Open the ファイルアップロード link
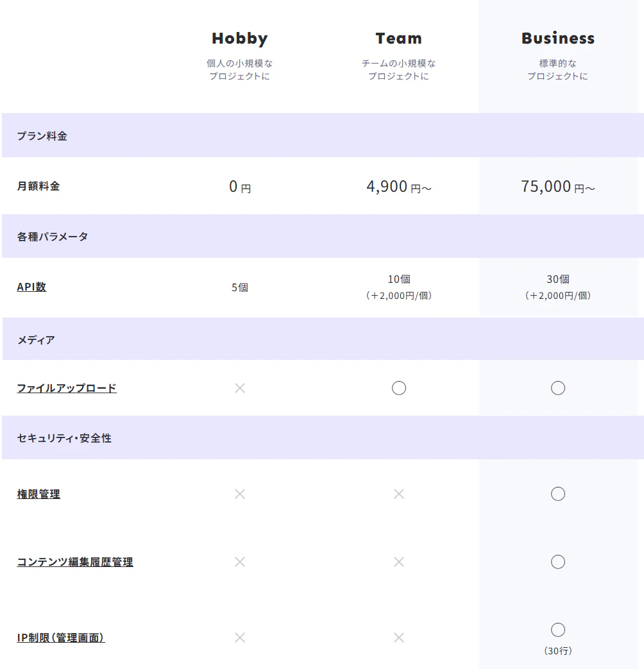644x669 pixels. pyautogui.click(x=67, y=388)
